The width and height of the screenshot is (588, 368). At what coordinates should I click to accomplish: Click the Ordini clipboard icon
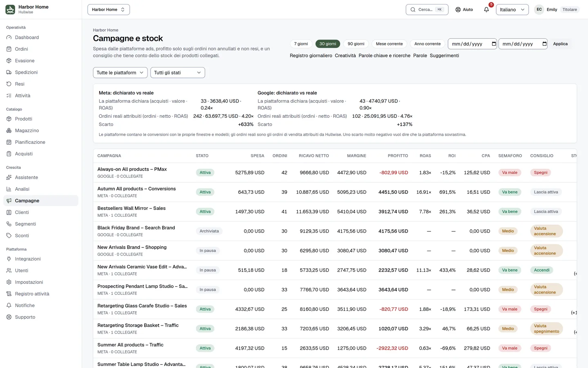point(9,49)
